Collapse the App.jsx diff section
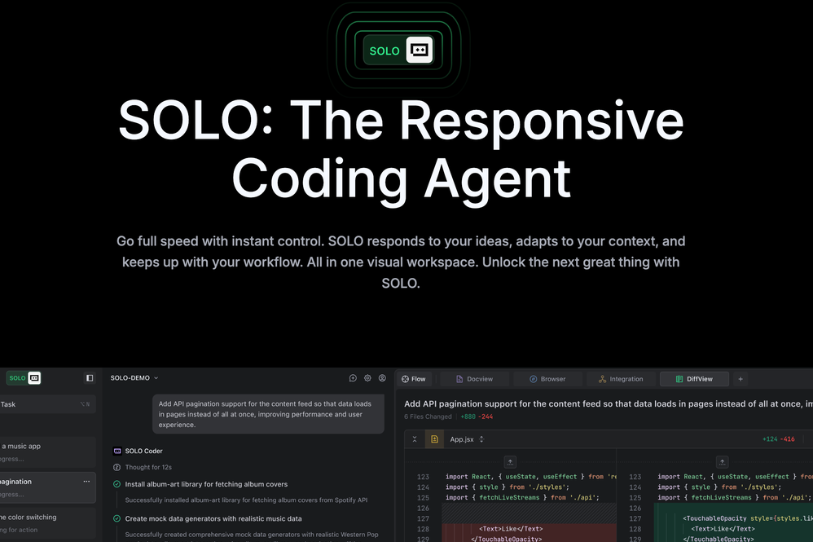Screen dimensions: 813x542 click(x=414, y=439)
